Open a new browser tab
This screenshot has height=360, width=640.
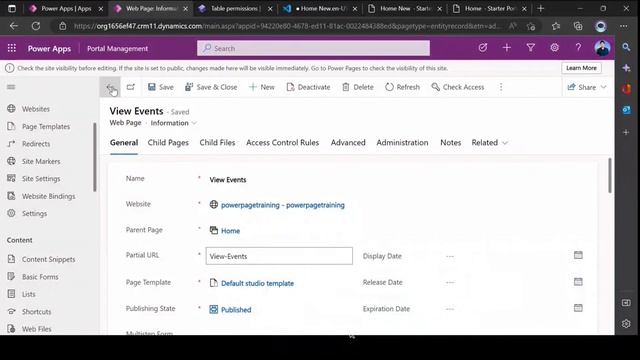pos(540,9)
